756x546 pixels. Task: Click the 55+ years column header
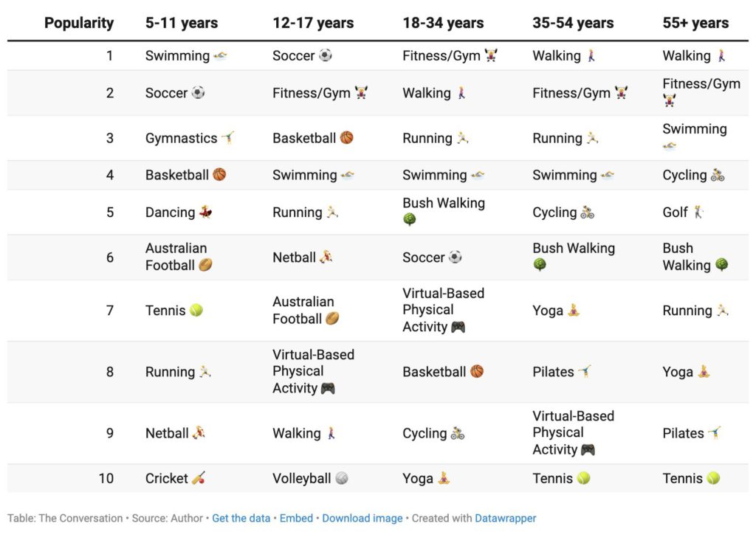tap(695, 23)
